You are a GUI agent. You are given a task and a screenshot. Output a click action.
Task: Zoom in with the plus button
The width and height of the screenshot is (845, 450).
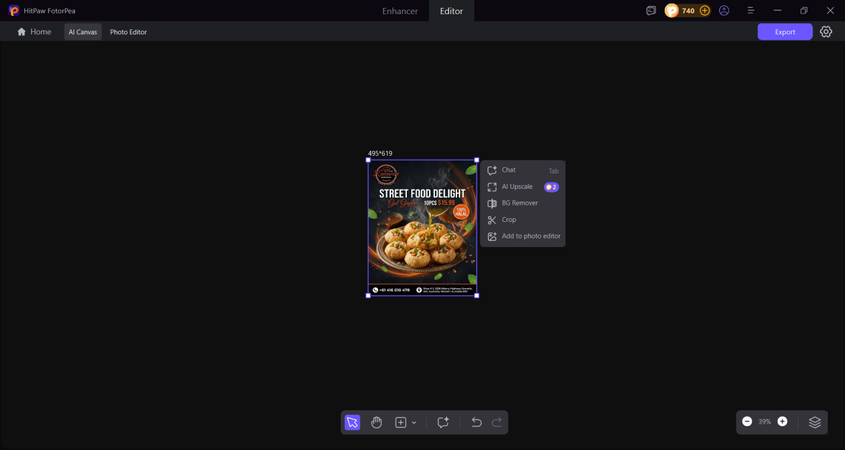(782, 421)
